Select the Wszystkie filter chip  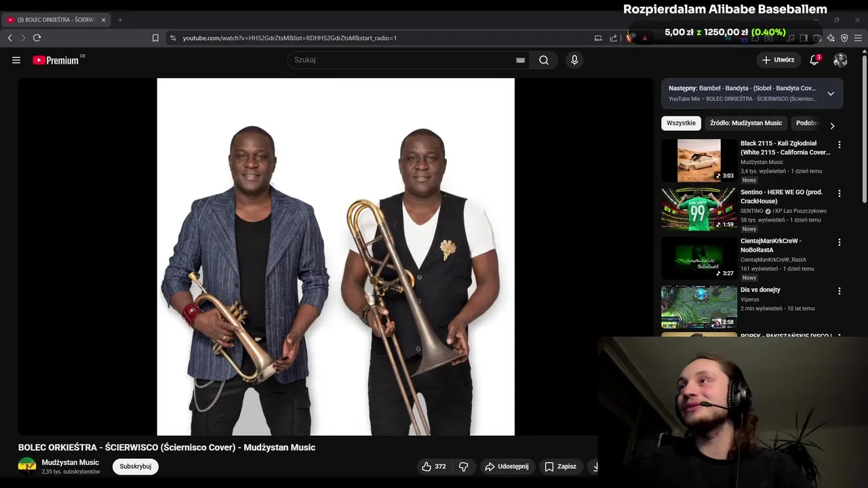tap(681, 123)
